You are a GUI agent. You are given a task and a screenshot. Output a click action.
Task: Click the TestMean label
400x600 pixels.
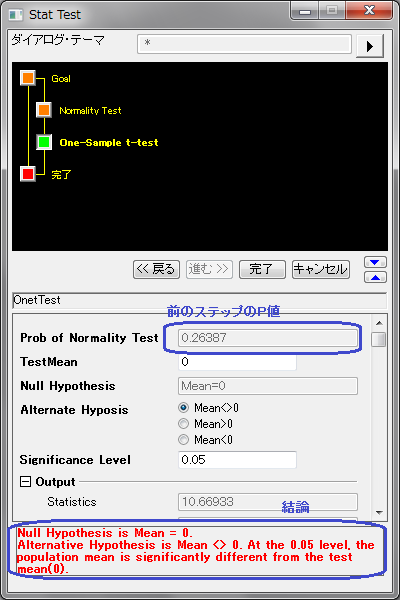click(x=49, y=362)
